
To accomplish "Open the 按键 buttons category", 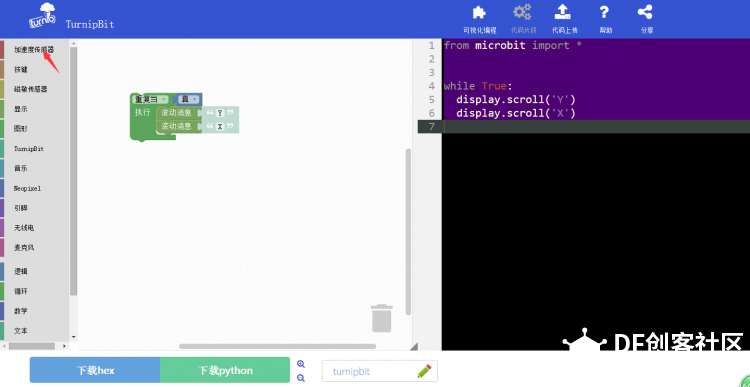I will pyautogui.click(x=21, y=69).
